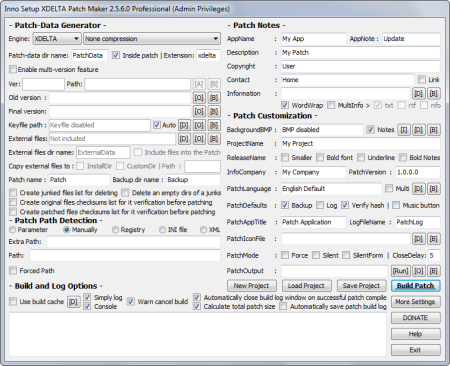Check Forced Path checkbox
Image resolution: width=450 pixels, height=366 pixels.
pos(13,270)
